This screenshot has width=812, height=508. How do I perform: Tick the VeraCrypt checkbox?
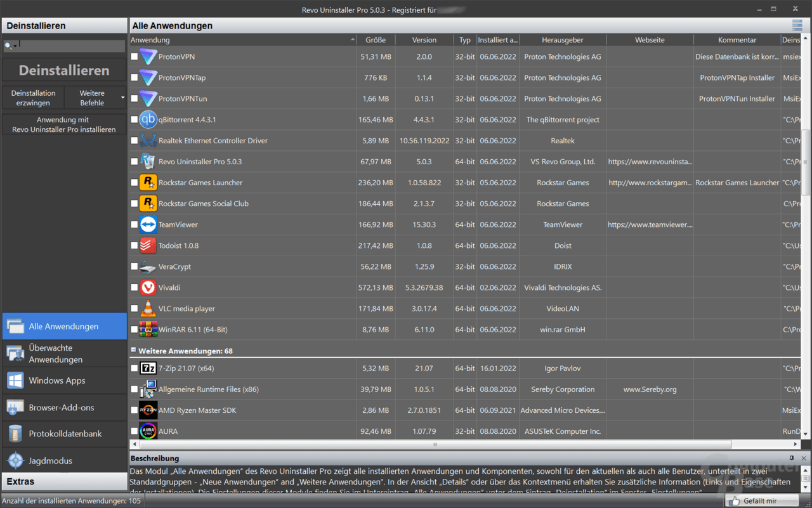point(134,266)
